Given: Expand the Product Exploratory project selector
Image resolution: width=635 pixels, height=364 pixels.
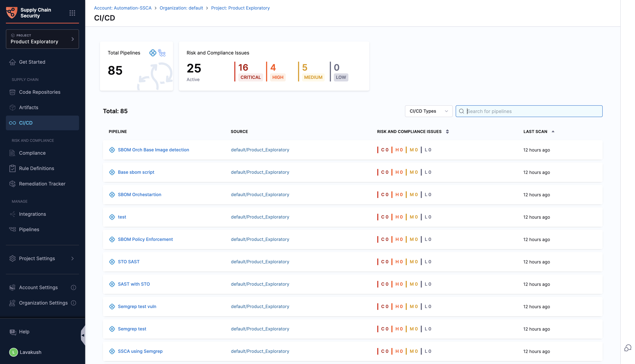Looking at the screenshot, I should point(42,39).
